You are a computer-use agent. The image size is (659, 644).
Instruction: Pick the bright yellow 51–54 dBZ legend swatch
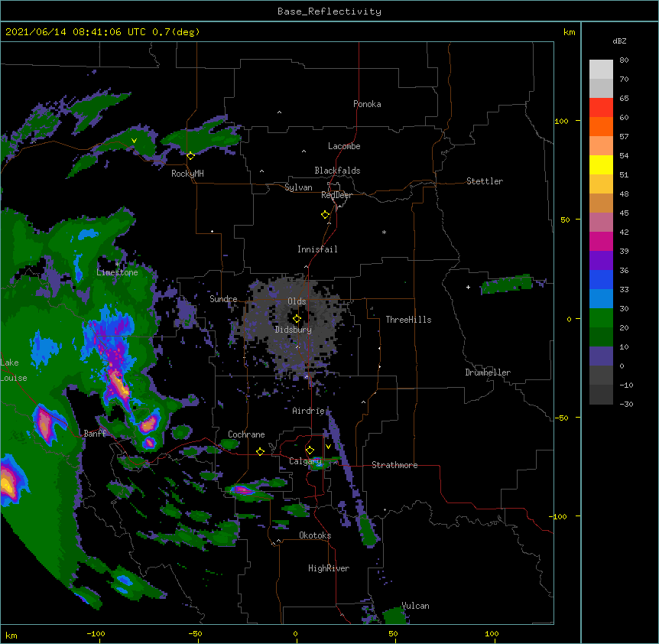pos(601,164)
